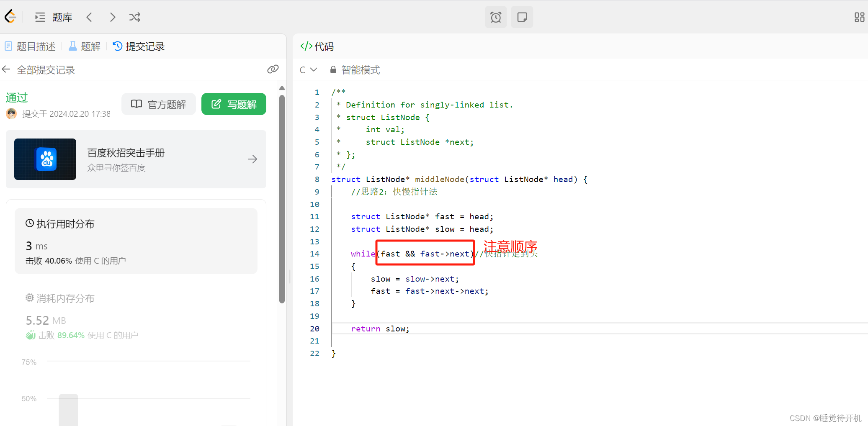The image size is (868, 426).
Task: Copy submission link chain icon
Action: (x=273, y=69)
